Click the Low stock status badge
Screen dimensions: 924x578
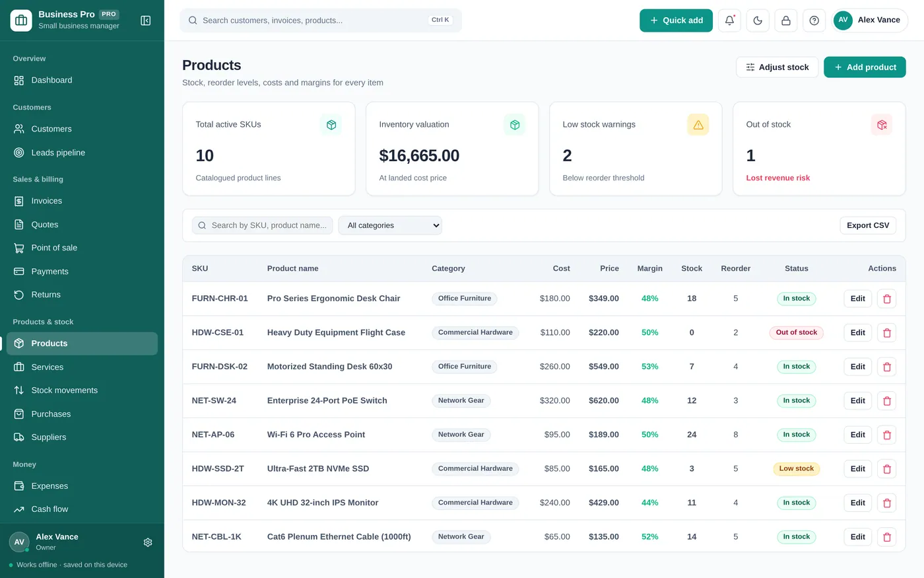coord(796,469)
